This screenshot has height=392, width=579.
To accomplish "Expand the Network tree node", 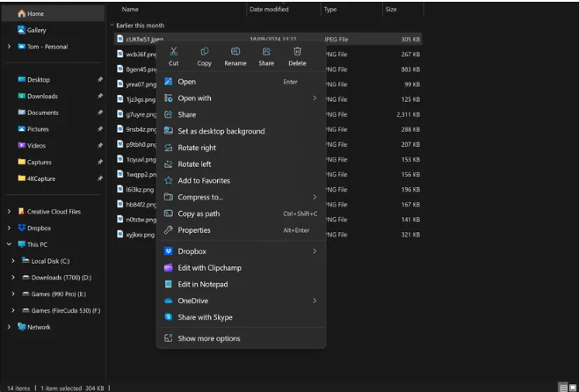I will coord(9,327).
